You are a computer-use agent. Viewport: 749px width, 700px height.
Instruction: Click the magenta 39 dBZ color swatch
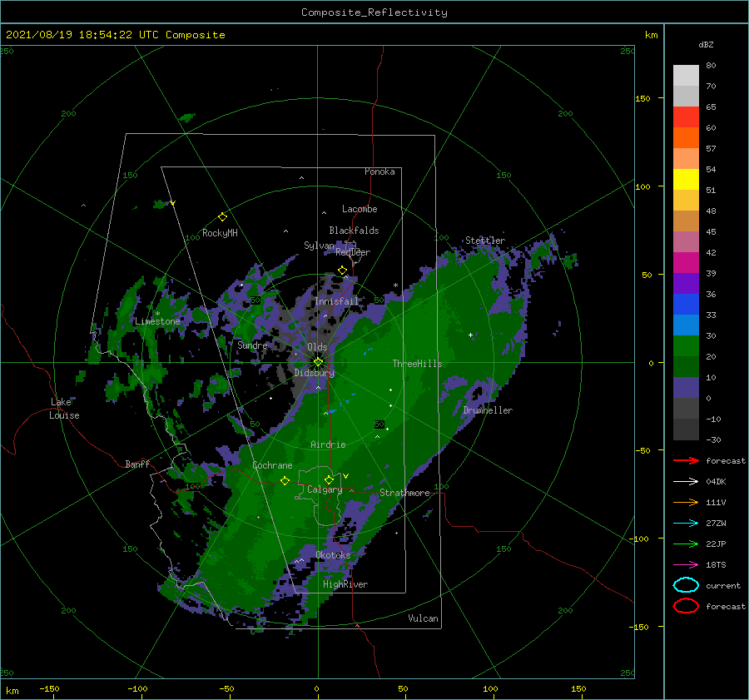(x=686, y=262)
